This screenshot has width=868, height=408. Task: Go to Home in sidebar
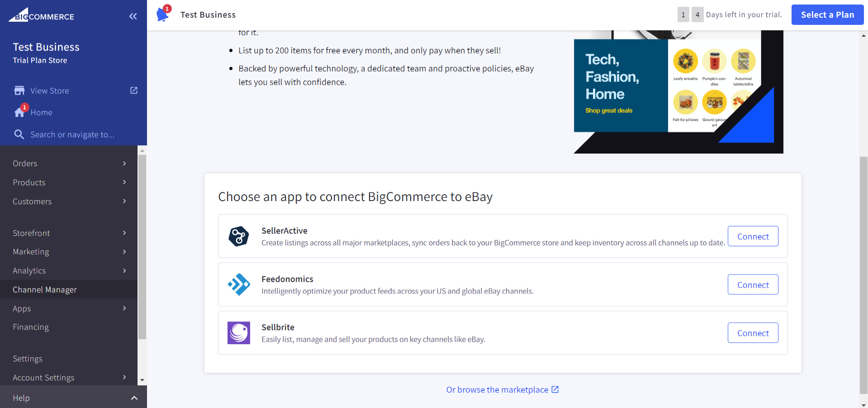[42, 112]
